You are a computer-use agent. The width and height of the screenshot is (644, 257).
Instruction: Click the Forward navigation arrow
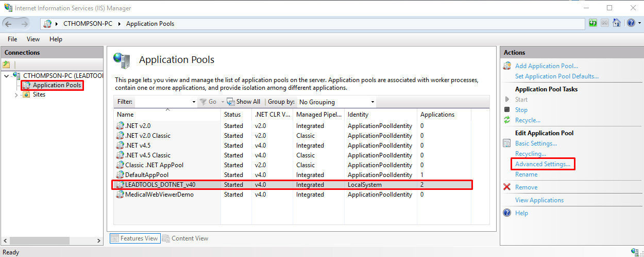(24, 23)
